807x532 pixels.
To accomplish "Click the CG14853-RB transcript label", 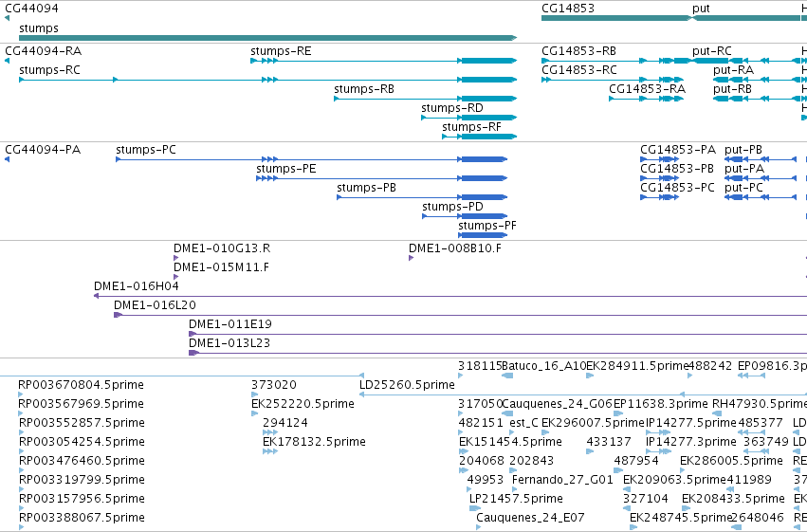I will click(579, 51).
